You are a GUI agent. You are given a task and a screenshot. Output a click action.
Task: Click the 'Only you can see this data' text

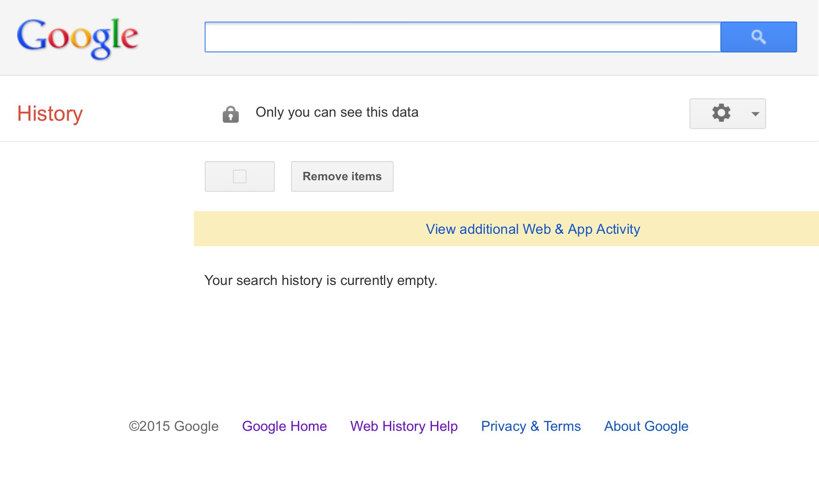337,112
